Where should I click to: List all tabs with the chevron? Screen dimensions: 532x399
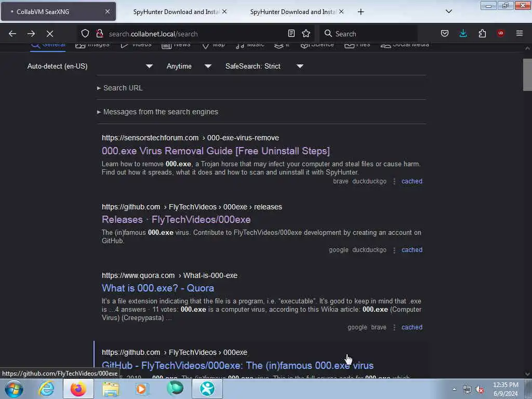tap(449, 11)
